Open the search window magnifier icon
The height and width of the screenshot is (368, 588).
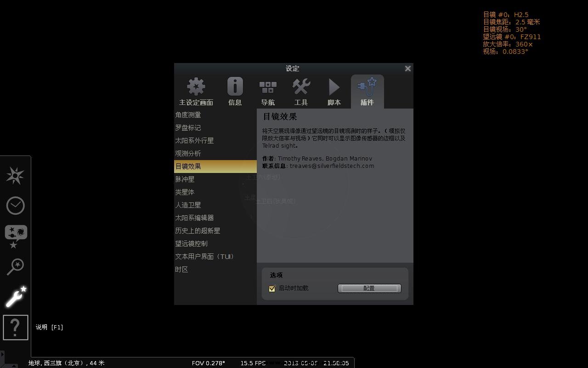coord(15,266)
